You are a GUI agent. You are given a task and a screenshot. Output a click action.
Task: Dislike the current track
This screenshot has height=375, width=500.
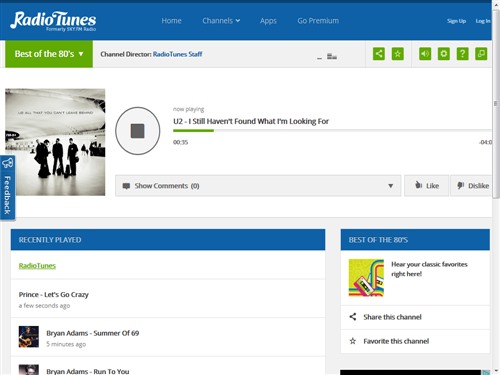(x=471, y=186)
